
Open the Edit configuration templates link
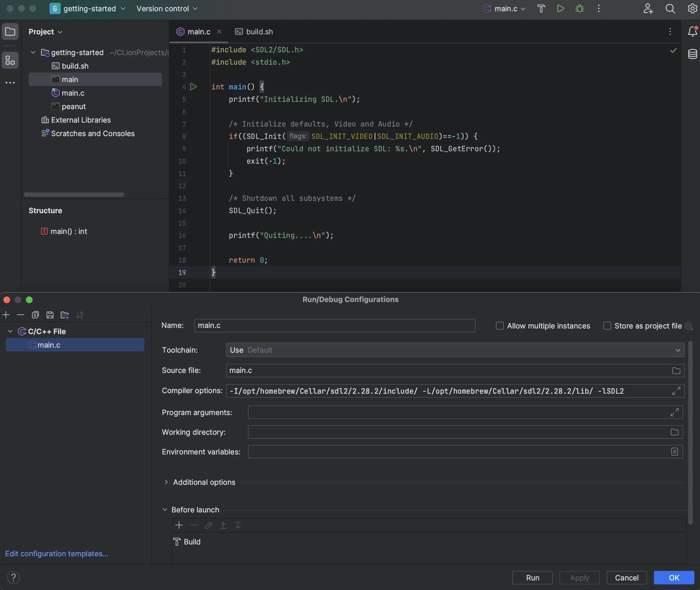pos(57,554)
